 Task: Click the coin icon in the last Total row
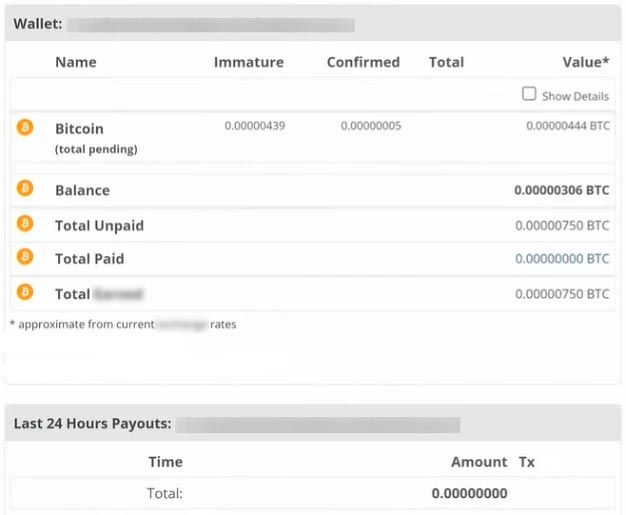point(25,293)
